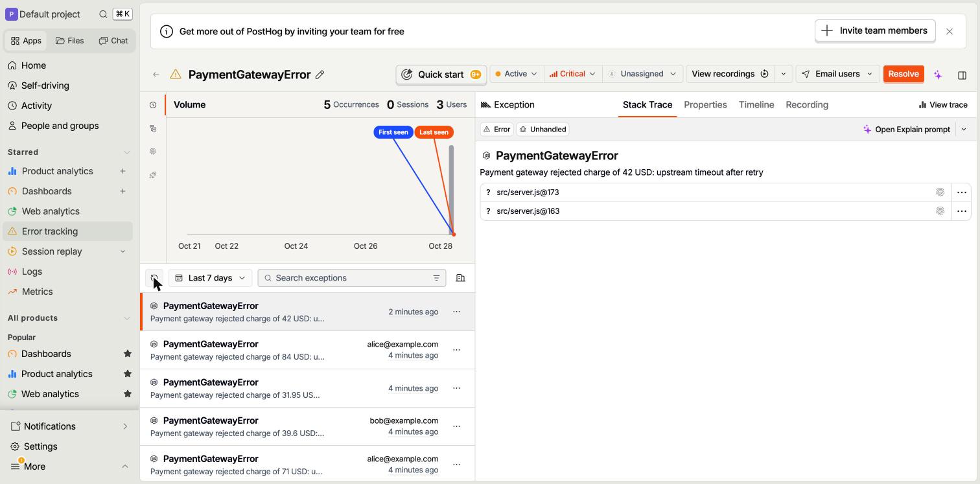Screen dimensions: 980x484
Task: Select the clock Volume icon in chart rail
Action: pos(153,105)
